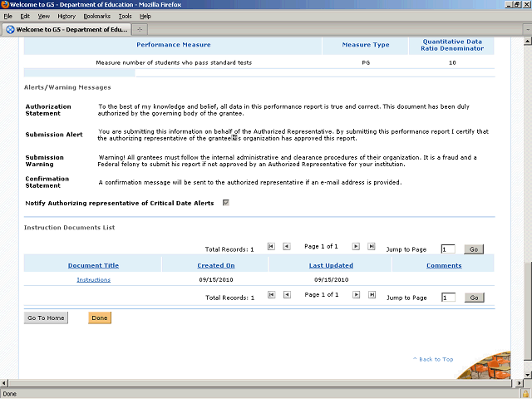Viewport: 532px width, 399px height.
Task: Click the horizontal scrollbar thumb
Action: pos(259,383)
